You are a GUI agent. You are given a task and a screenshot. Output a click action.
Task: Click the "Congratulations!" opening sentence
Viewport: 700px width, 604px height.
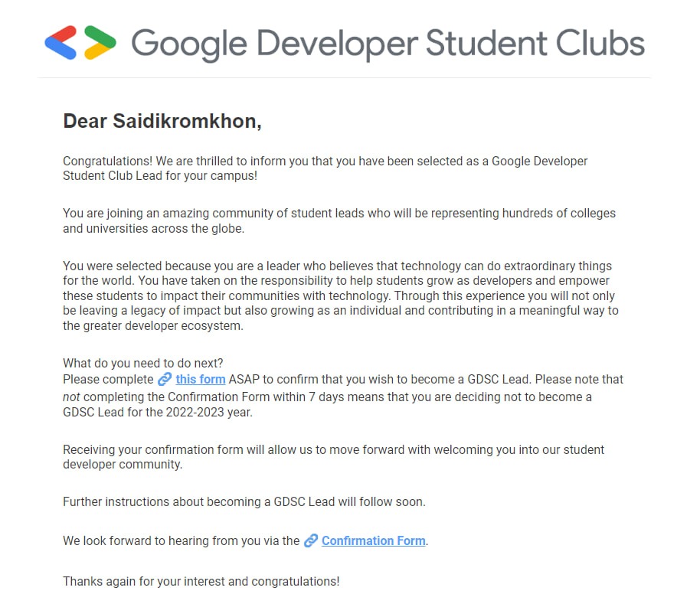325,168
